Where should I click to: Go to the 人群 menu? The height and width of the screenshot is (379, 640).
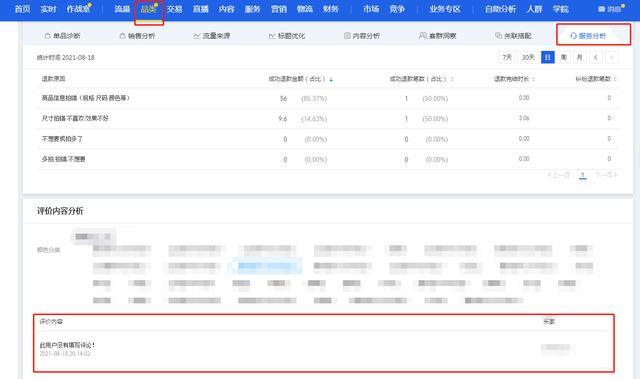(x=535, y=9)
